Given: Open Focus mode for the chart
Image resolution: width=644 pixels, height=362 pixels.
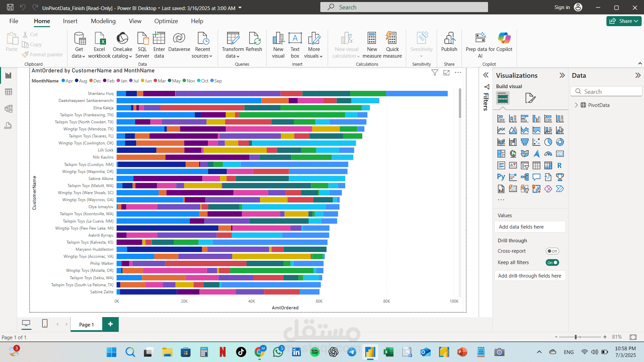Looking at the screenshot, I should 446,72.
